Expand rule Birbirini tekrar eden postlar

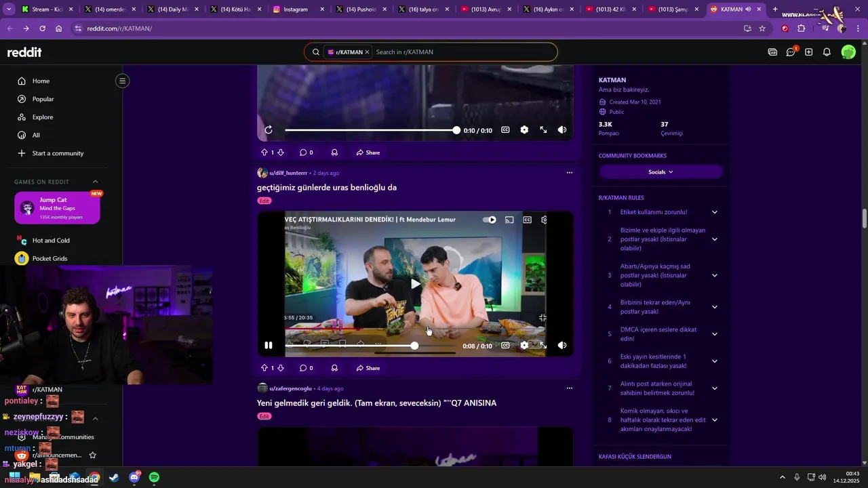click(x=714, y=307)
